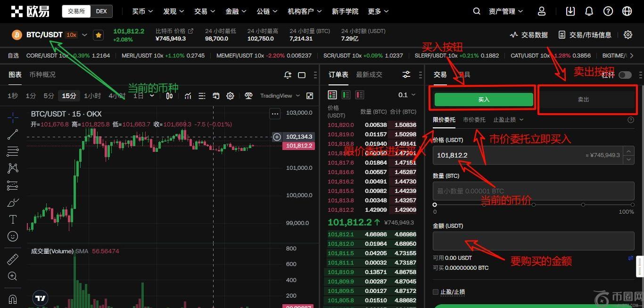The width and height of the screenshot is (644, 308).
Task: Open the user account profile icon
Action: pyautogui.click(x=542, y=11)
